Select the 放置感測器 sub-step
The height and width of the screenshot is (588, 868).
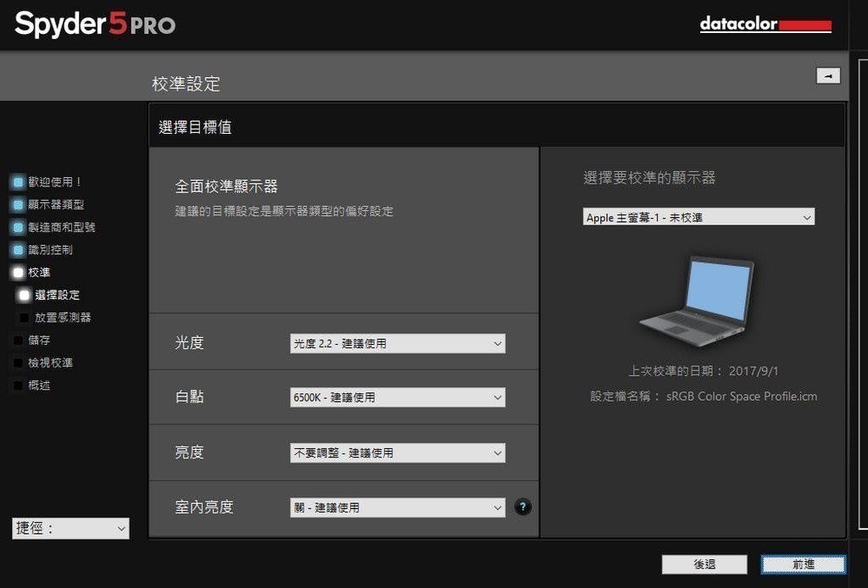coord(63,318)
